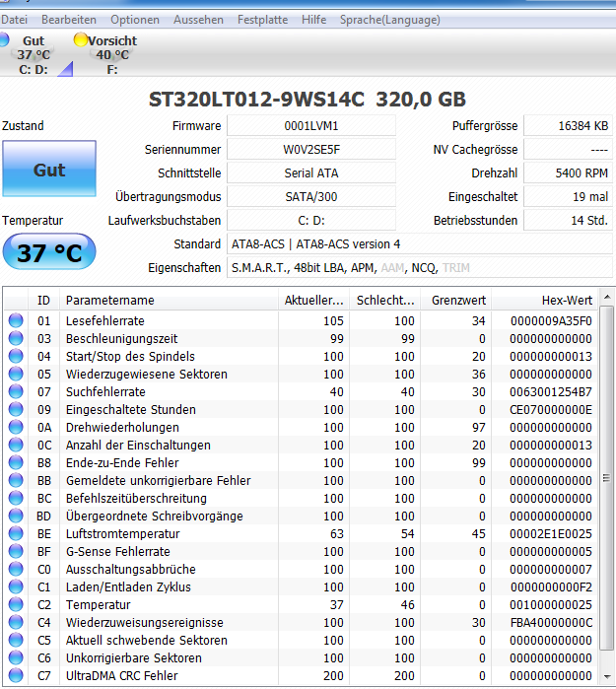Click the status orb beside Temperatur row C2
The image size is (616, 689).
coord(16,604)
